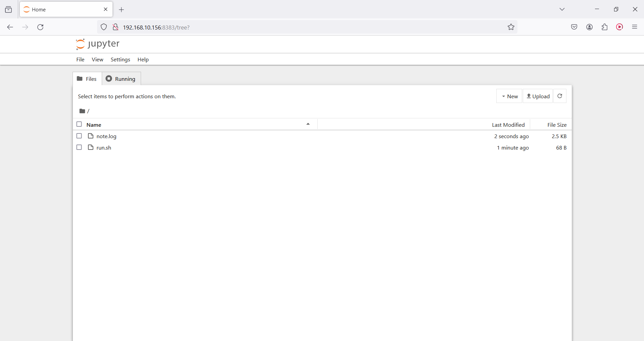The image size is (644, 341).
Task: Go forward in browser history
Action: (x=25, y=27)
